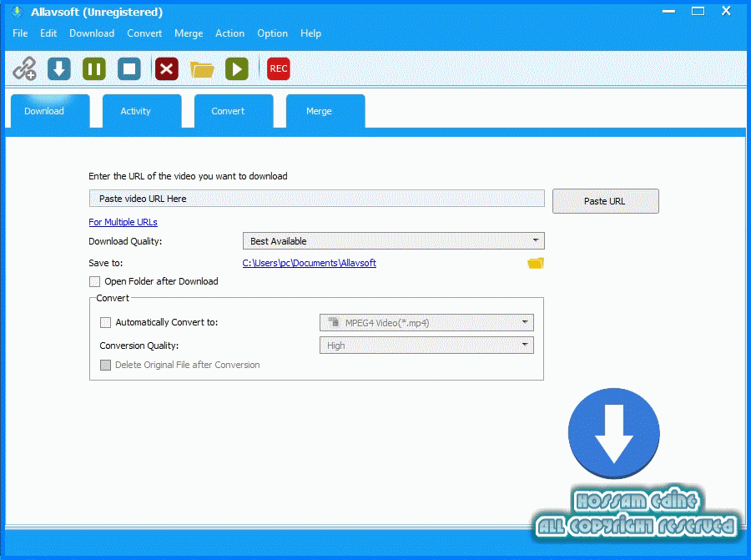Click the Allavsoft app icon in title bar
The height and width of the screenshot is (560, 751).
pos(18,12)
